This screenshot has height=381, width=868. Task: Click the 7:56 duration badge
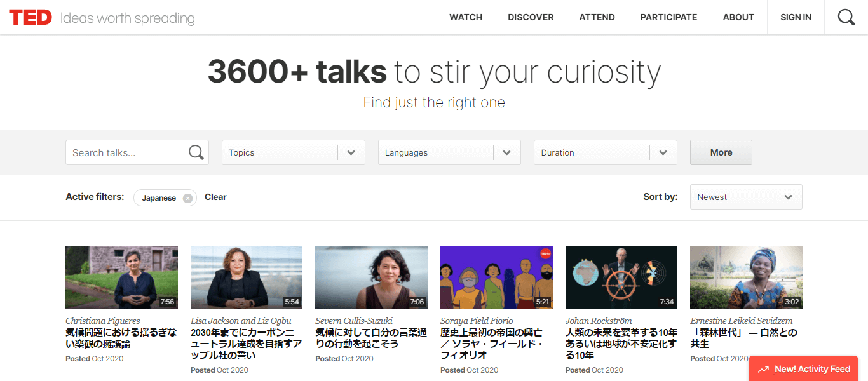(167, 302)
